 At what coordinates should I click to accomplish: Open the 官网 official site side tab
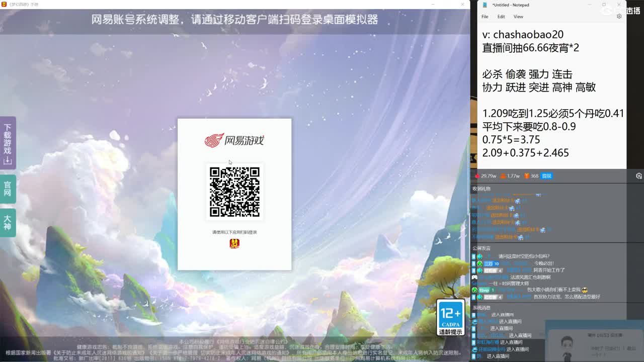(x=8, y=189)
